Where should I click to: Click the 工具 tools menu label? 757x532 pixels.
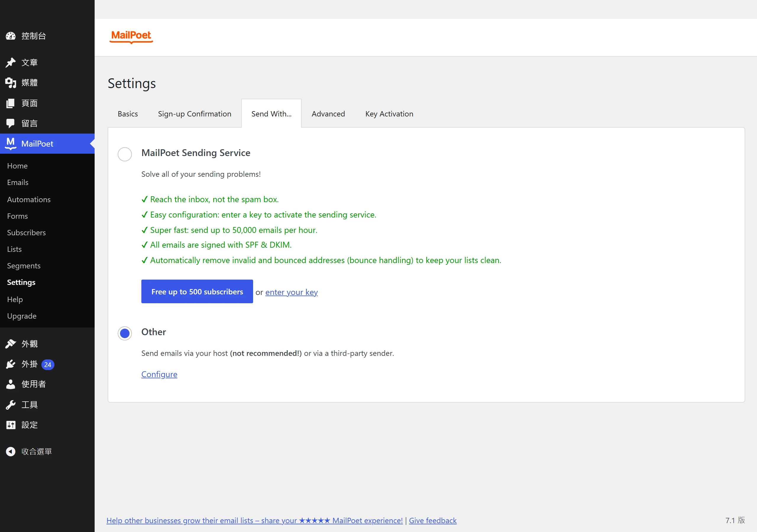tap(30, 405)
